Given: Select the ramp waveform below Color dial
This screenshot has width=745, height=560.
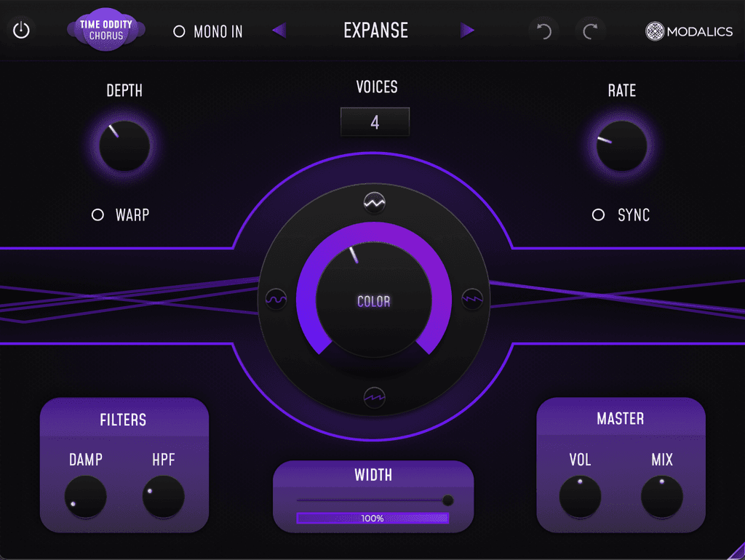Looking at the screenshot, I should 374,397.
